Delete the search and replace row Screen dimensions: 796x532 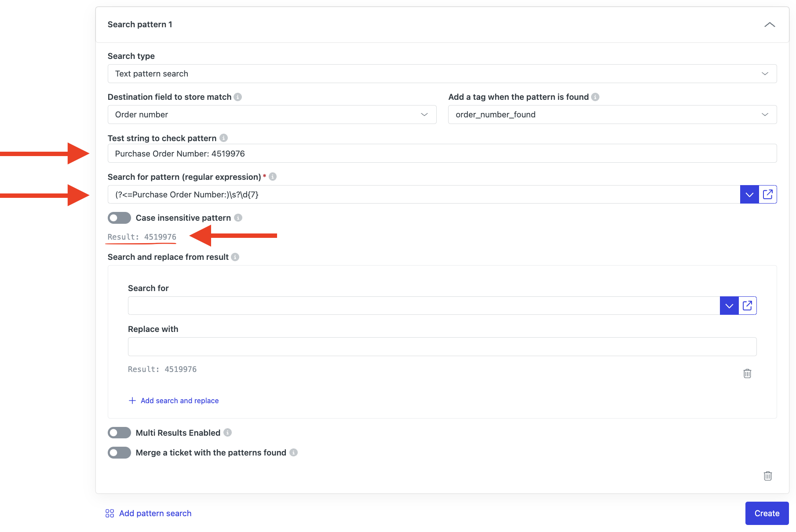click(747, 373)
